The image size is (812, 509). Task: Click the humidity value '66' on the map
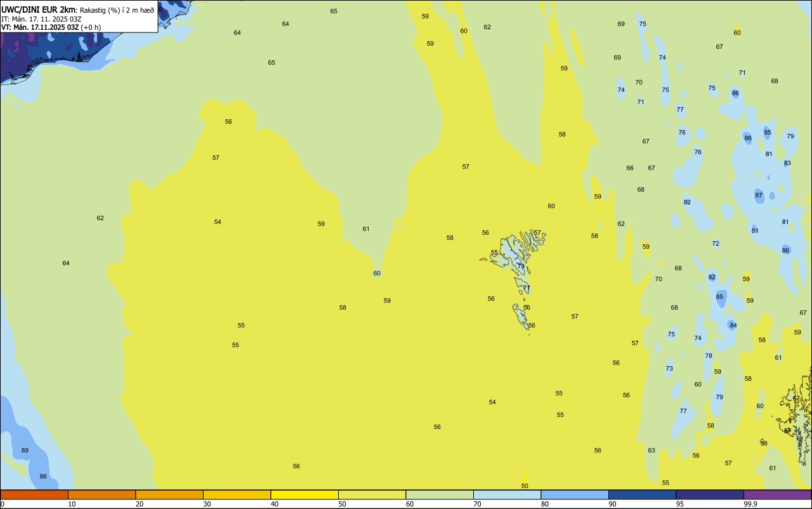coord(630,168)
